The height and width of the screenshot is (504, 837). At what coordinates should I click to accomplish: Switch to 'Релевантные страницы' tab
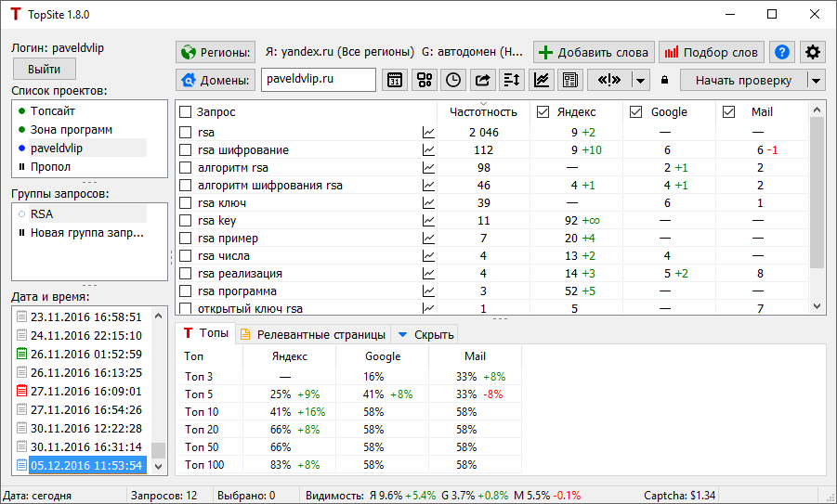click(313, 334)
